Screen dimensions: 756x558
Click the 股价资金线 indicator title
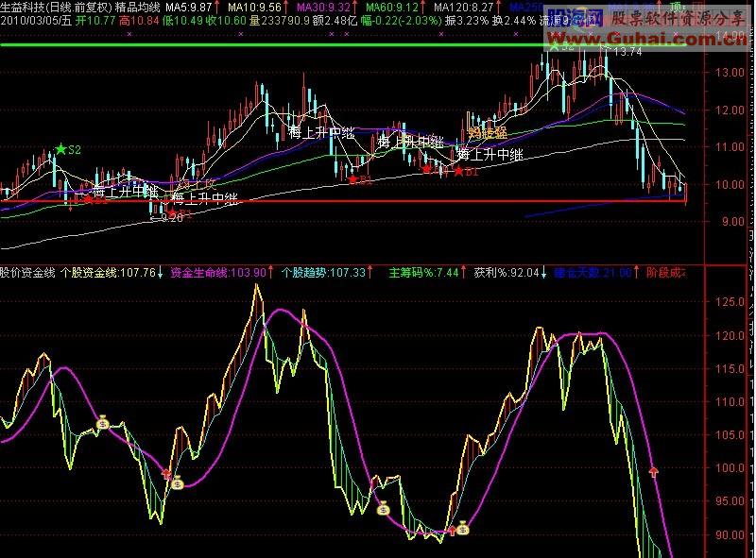[27, 273]
